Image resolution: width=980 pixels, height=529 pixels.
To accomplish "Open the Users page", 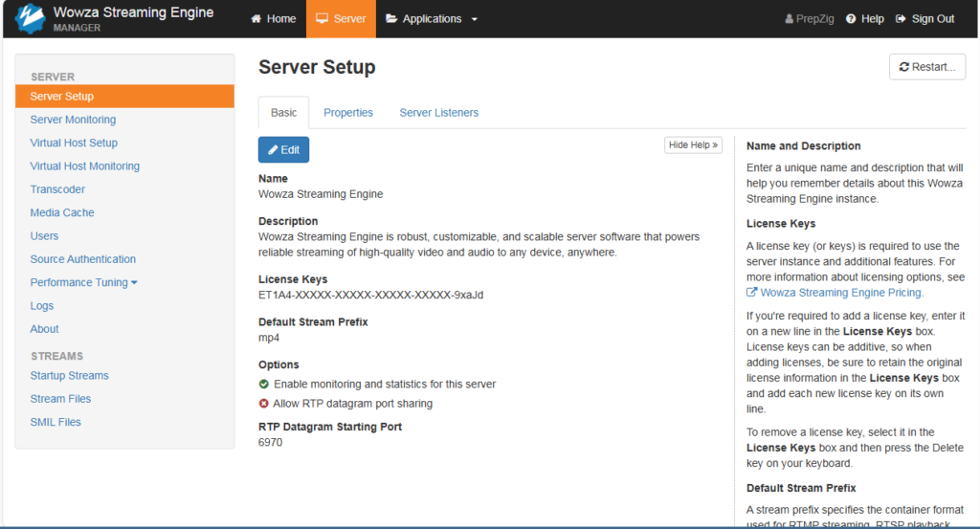I will [44, 236].
